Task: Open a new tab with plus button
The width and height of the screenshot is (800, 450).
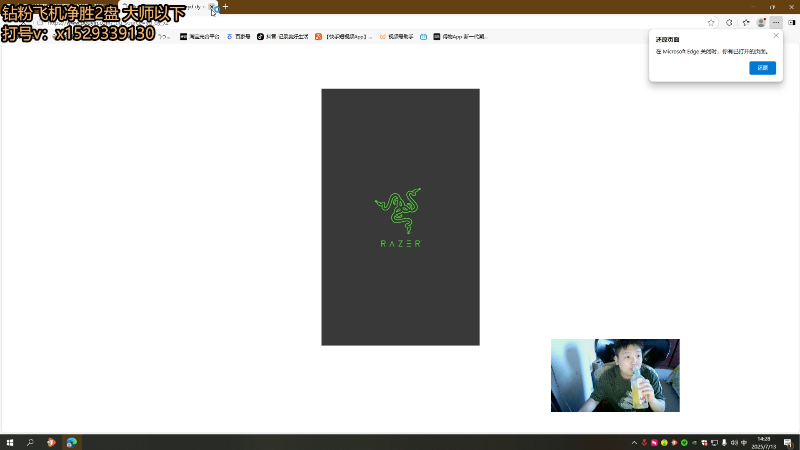Action: [226, 7]
